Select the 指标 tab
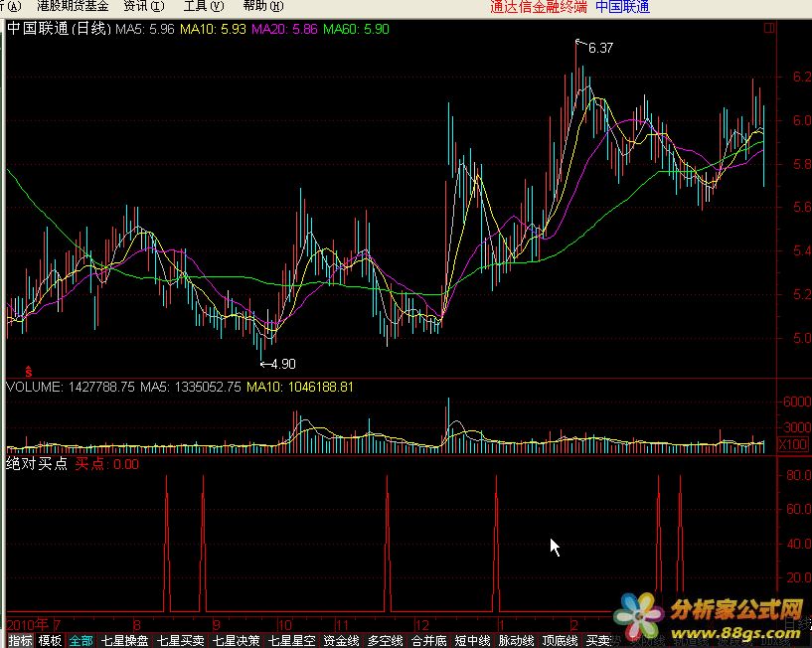The height and width of the screenshot is (648, 812). click(20, 641)
